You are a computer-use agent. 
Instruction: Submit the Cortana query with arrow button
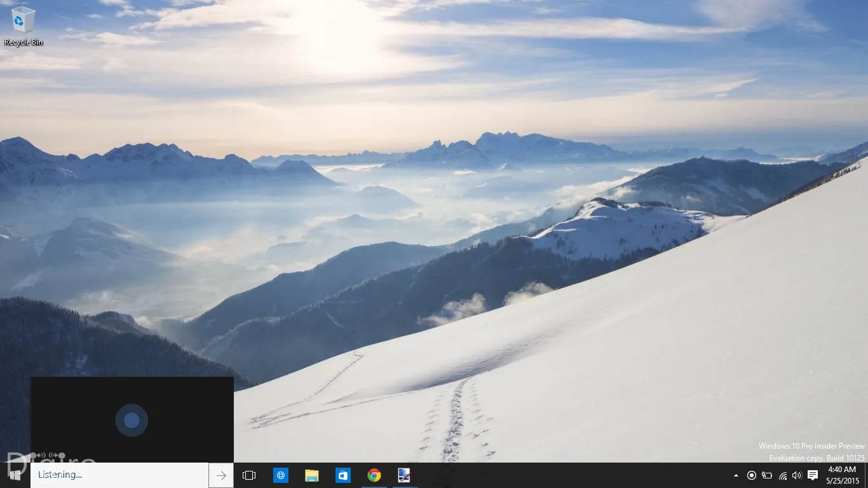[221, 475]
